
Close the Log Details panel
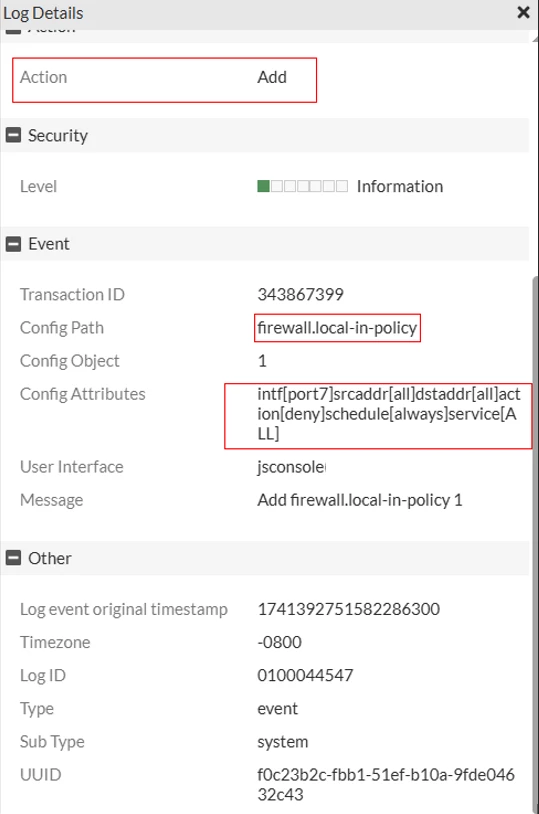[x=523, y=12]
